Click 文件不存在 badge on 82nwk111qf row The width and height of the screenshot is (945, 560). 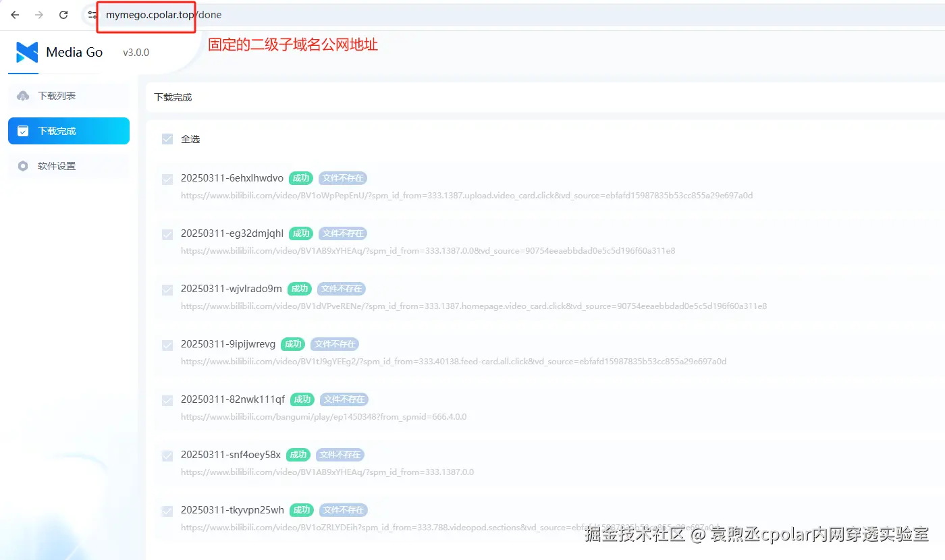(x=344, y=399)
